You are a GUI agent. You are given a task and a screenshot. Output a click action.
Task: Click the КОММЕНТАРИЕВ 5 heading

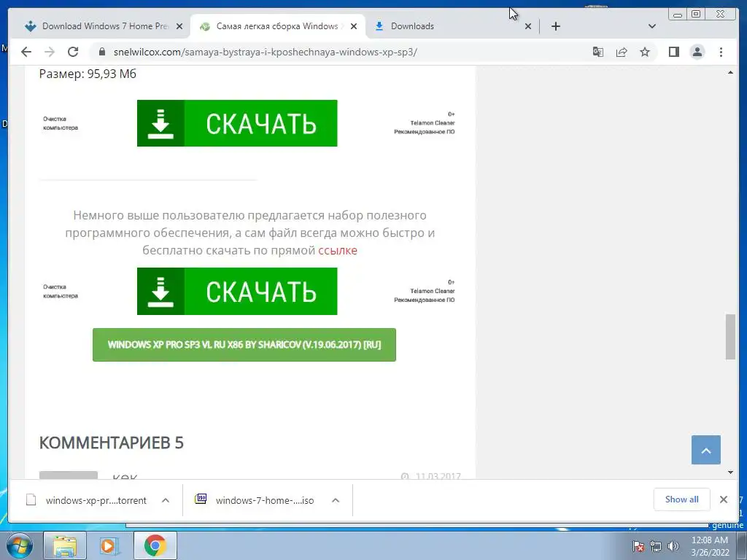pos(112,443)
